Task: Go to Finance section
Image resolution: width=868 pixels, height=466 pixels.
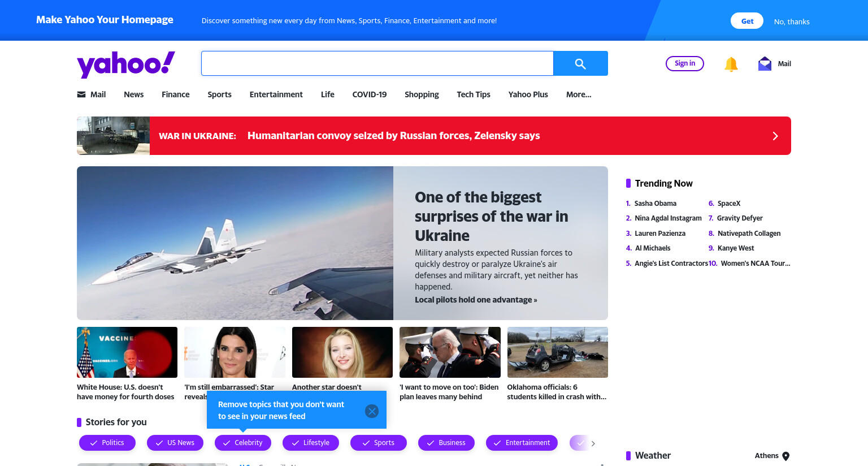Action: click(x=176, y=94)
